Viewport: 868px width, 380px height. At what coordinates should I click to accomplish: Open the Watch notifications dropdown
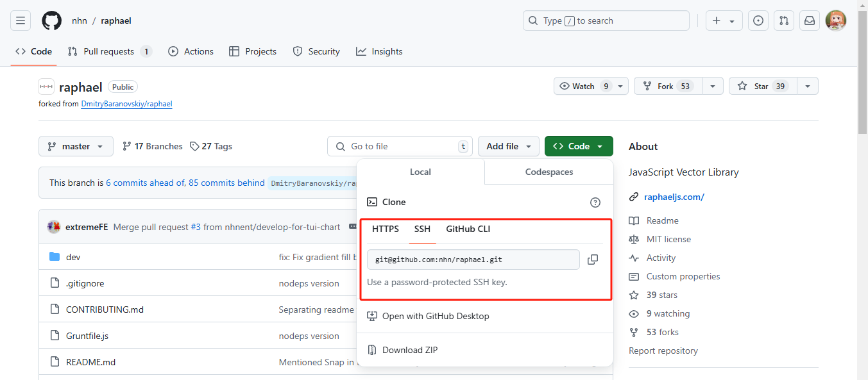point(591,86)
